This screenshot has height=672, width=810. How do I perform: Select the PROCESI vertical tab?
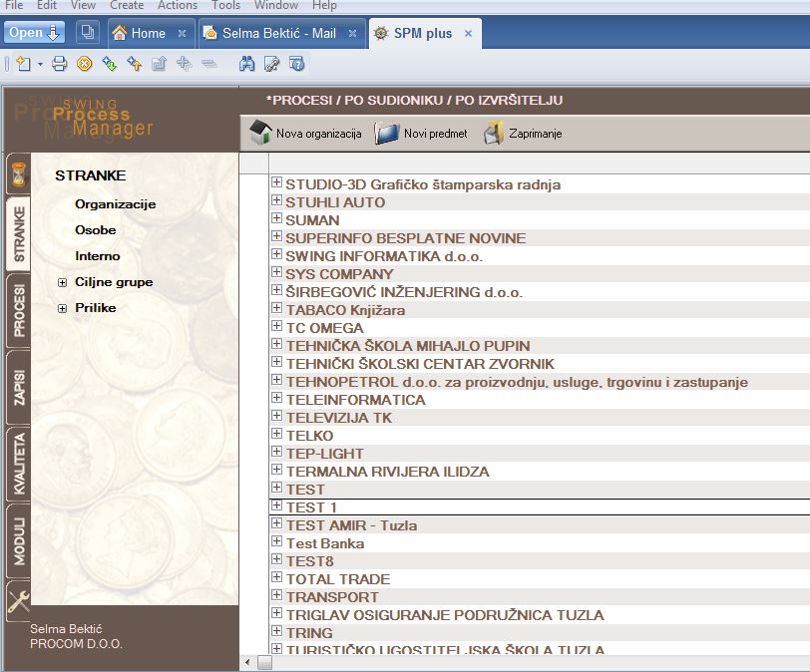pos(19,311)
